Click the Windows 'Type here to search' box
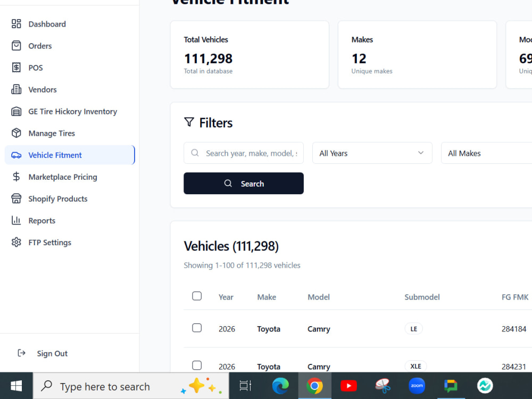Screen dimensions: 532x399 coord(131,386)
